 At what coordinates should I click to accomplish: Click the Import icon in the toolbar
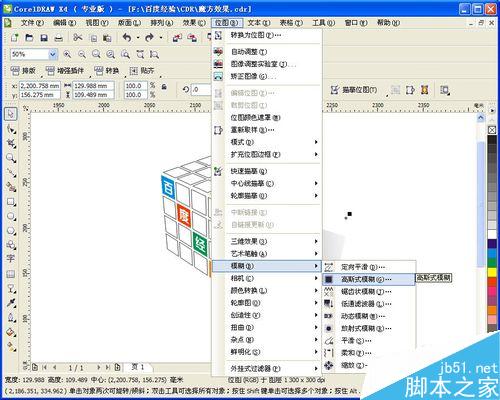tap(177, 38)
